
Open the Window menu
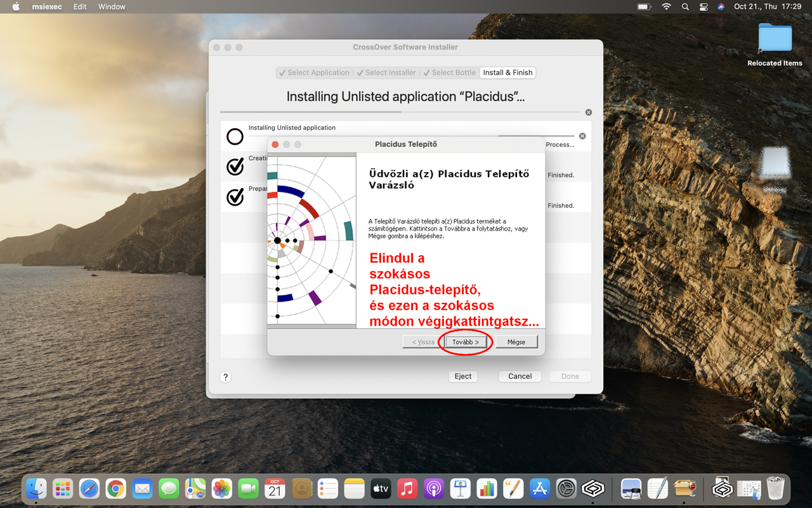pyautogui.click(x=112, y=6)
